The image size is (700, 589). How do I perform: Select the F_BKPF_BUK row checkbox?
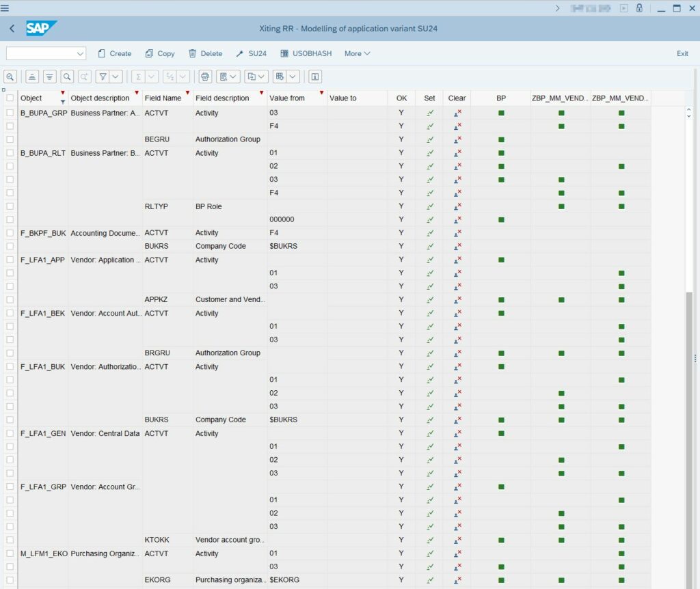pyautogui.click(x=10, y=233)
